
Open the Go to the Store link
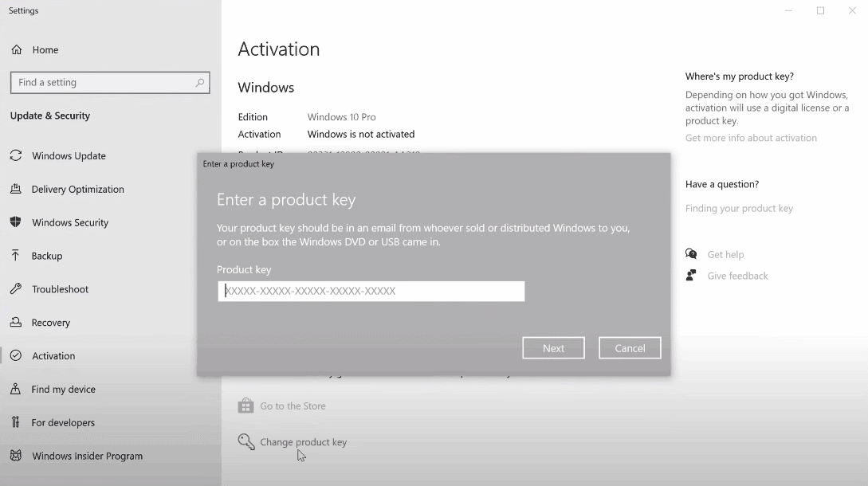pos(293,406)
